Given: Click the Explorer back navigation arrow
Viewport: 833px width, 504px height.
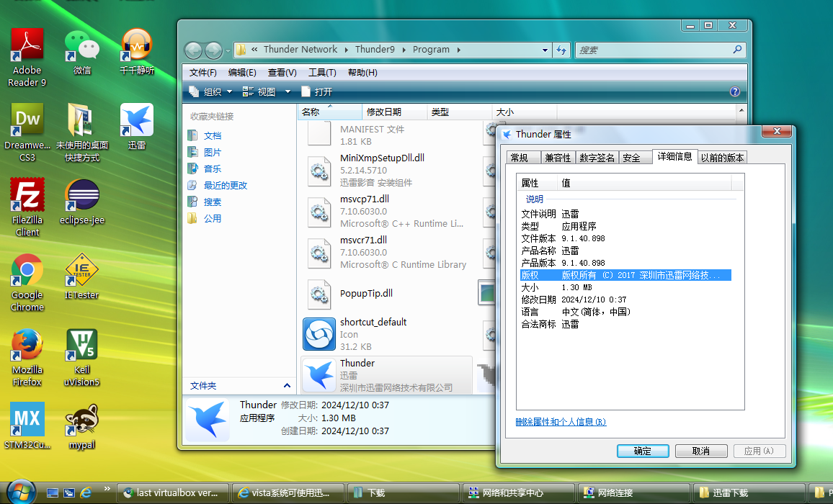Looking at the screenshot, I should coord(193,50).
